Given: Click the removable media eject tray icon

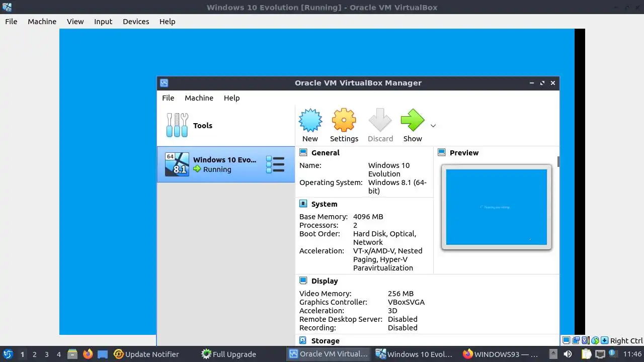Looking at the screenshot, I should [553, 354].
